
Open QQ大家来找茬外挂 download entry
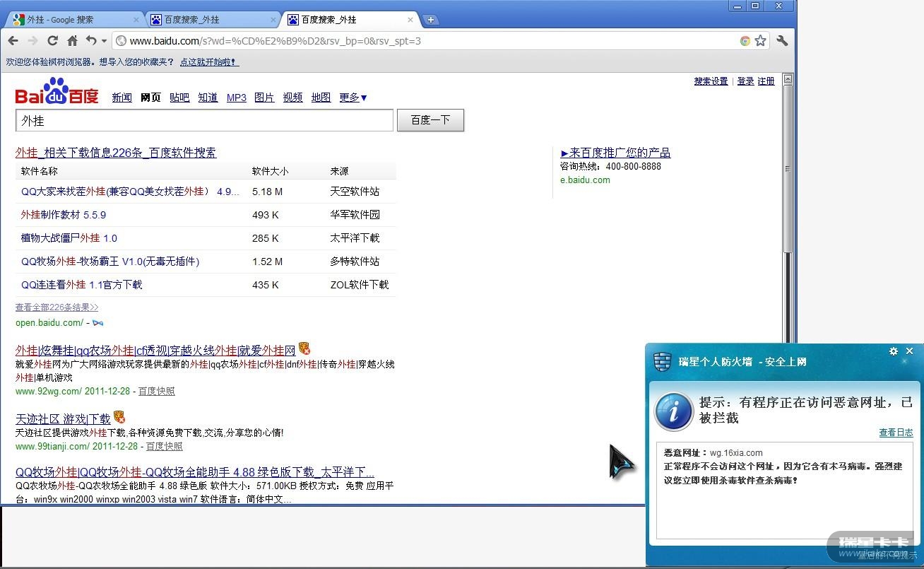[x=130, y=192]
